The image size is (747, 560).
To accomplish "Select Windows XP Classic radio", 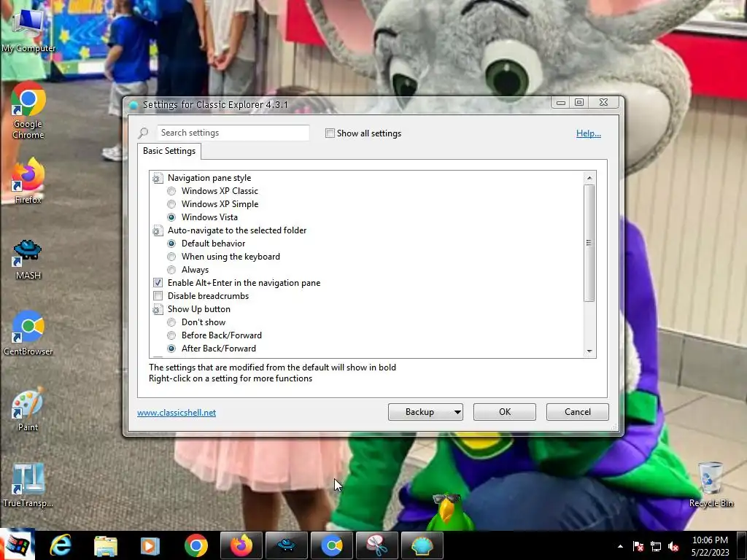I will pos(171,192).
